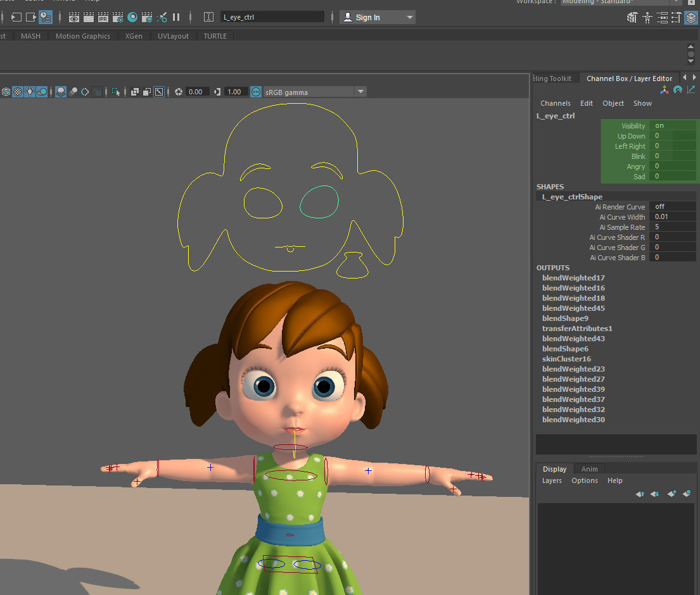Open the XGen shelf tab
Screen dimensions: 700x595
(134, 36)
